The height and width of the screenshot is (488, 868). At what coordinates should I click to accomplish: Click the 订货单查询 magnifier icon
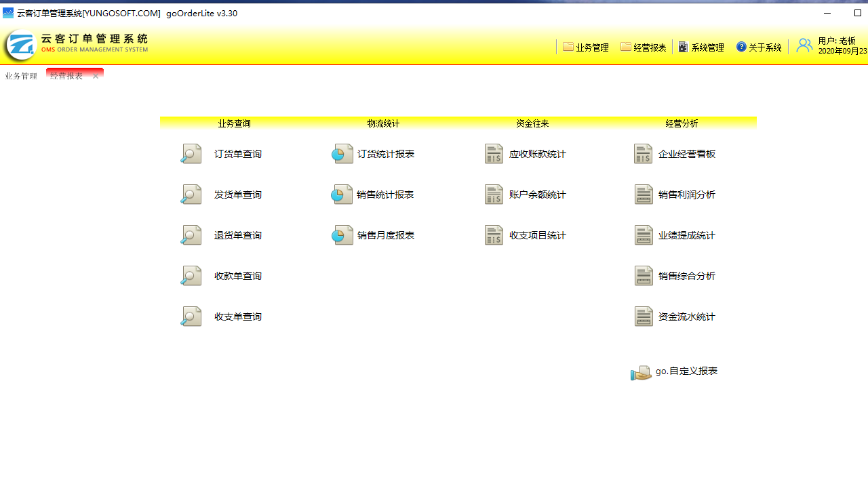[x=191, y=154]
